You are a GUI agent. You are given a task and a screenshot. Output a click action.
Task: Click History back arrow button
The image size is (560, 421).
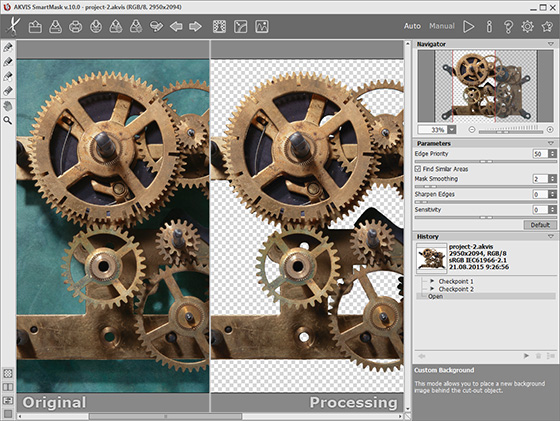click(x=422, y=356)
